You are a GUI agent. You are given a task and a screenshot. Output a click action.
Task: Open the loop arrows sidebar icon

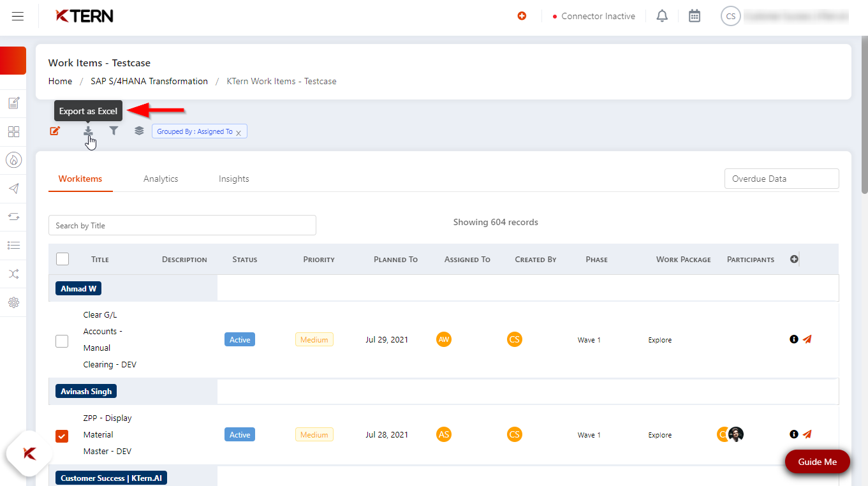pos(13,217)
